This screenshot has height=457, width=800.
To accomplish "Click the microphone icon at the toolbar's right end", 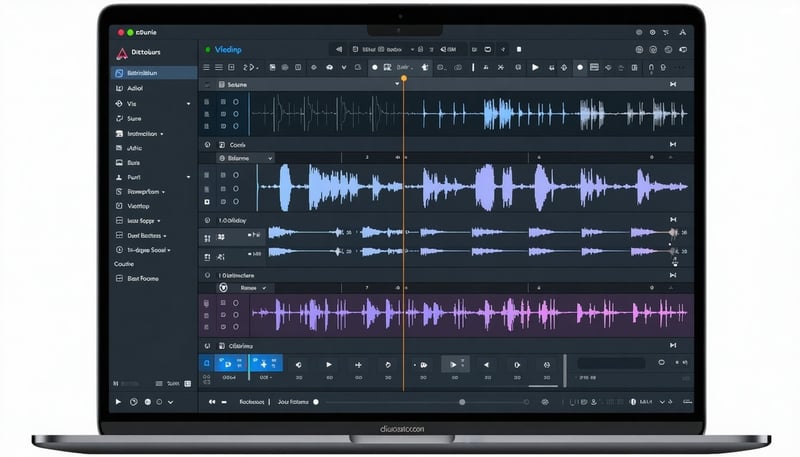I will click(663, 67).
